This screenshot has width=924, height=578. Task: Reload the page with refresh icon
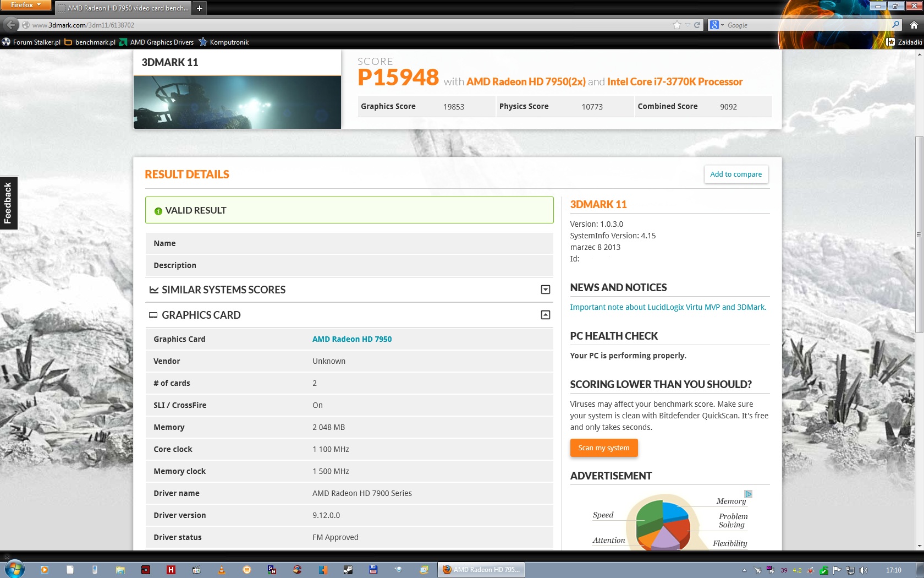(697, 25)
